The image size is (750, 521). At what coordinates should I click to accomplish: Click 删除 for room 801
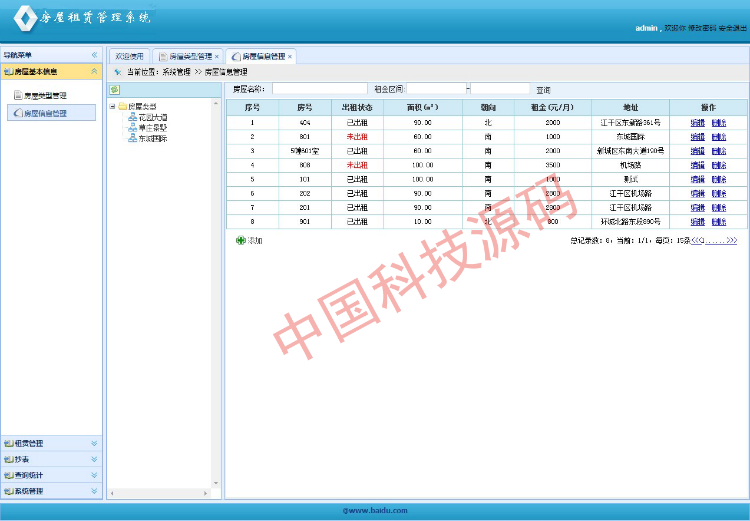coord(719,137)
